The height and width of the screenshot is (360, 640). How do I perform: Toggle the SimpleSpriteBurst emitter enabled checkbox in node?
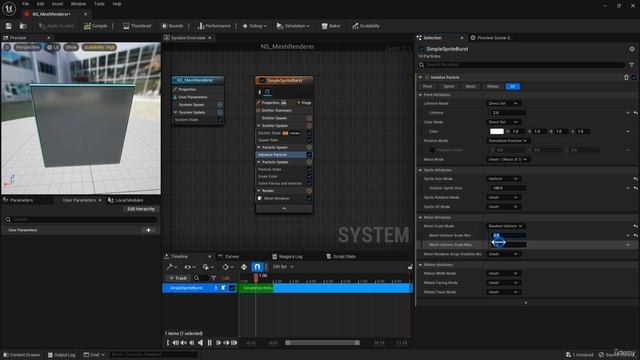[262, 80]
